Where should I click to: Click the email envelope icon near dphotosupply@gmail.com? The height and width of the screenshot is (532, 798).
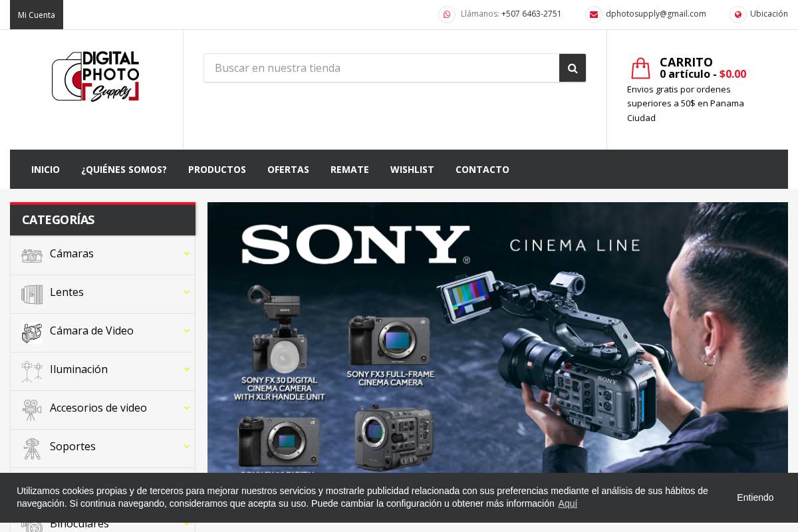(593, 14)
